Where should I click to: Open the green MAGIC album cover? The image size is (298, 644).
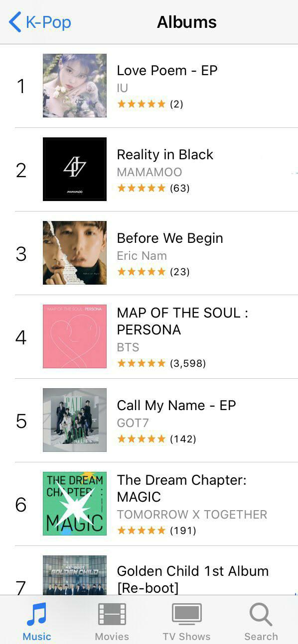pyautogui.click(x=75, y=504)
